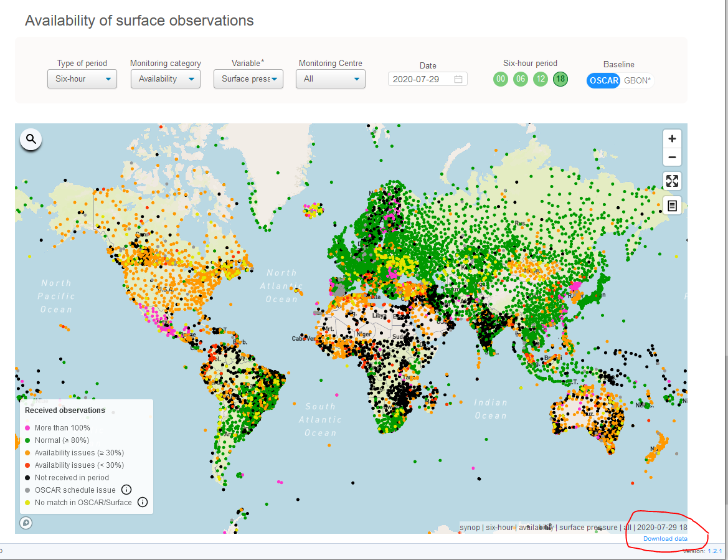Screen dimensions: 728x560
Task: Click the page title 'Availability of surface observations'
Action: click(139, 21)
